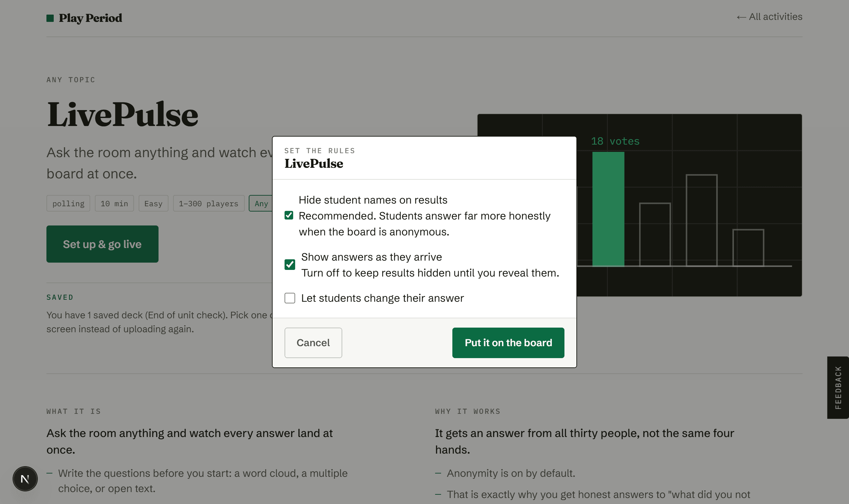Select the partially hidden Any tag

[261, 204]
